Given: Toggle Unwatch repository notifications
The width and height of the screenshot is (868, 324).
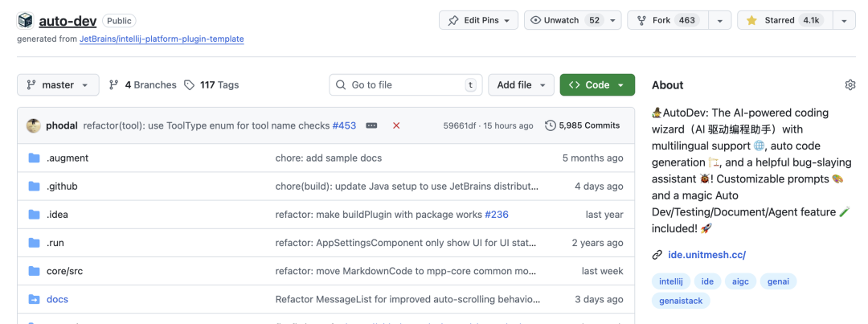Looking at the screenshot, I should 566,20.
